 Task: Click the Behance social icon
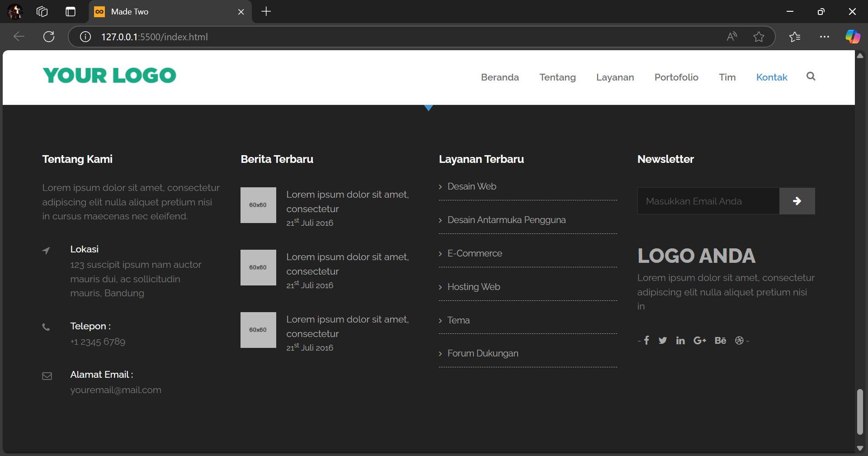[x=720, y=340]
